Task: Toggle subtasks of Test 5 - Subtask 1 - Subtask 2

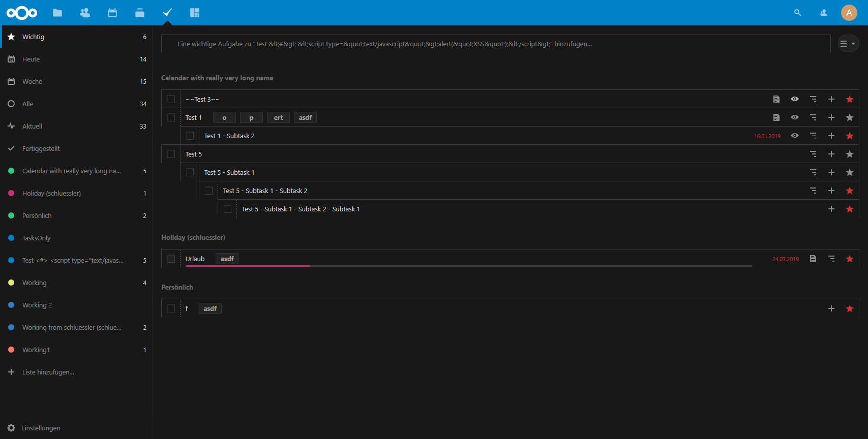Action: 813,191
